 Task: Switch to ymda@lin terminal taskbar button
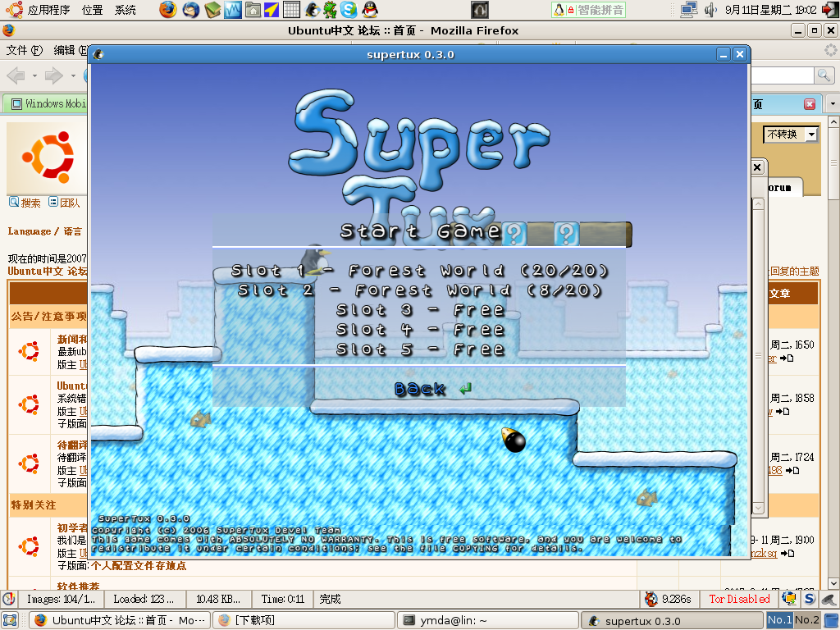tap(488, 620)
